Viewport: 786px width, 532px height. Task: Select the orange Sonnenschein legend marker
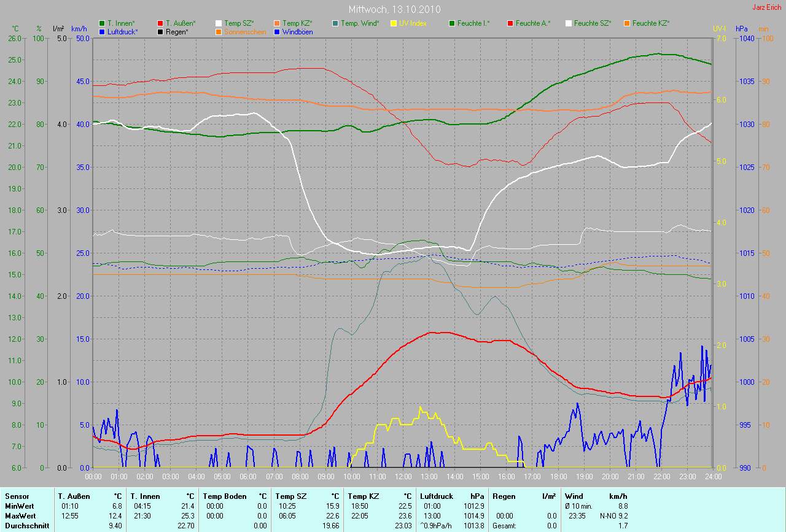point(219,31)
